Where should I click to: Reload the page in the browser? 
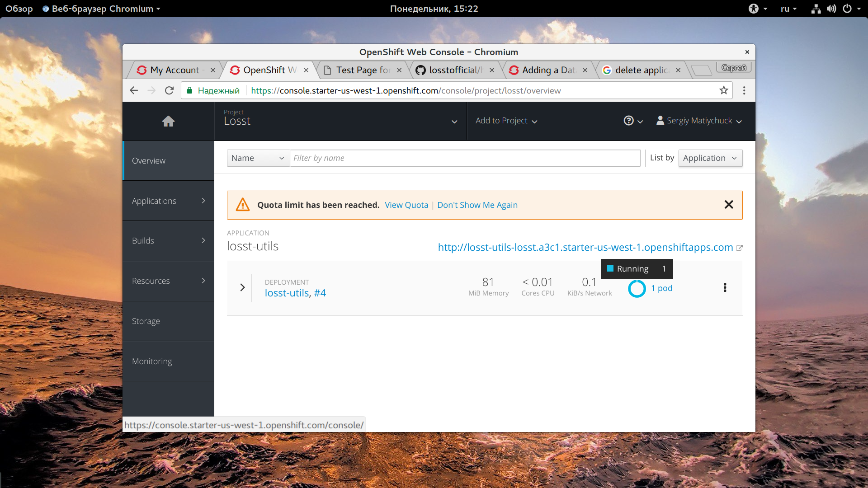[169, 90]
